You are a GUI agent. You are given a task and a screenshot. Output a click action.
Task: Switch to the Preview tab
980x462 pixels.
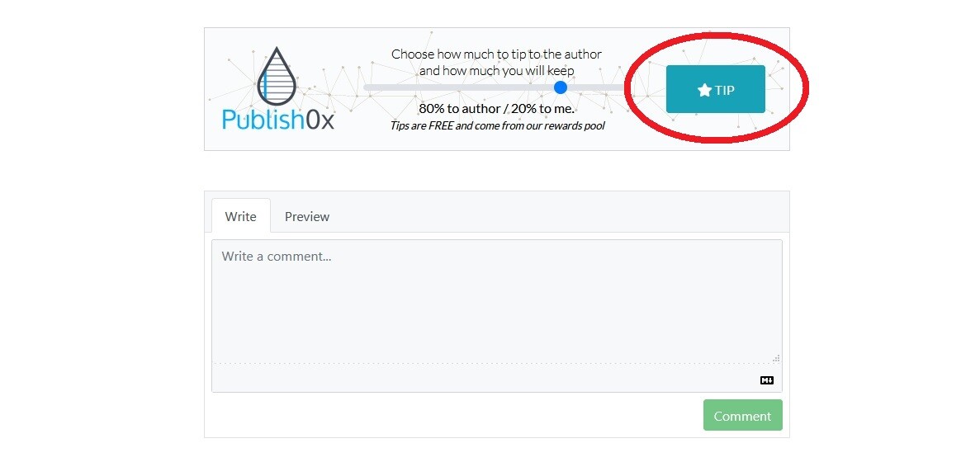307,216
